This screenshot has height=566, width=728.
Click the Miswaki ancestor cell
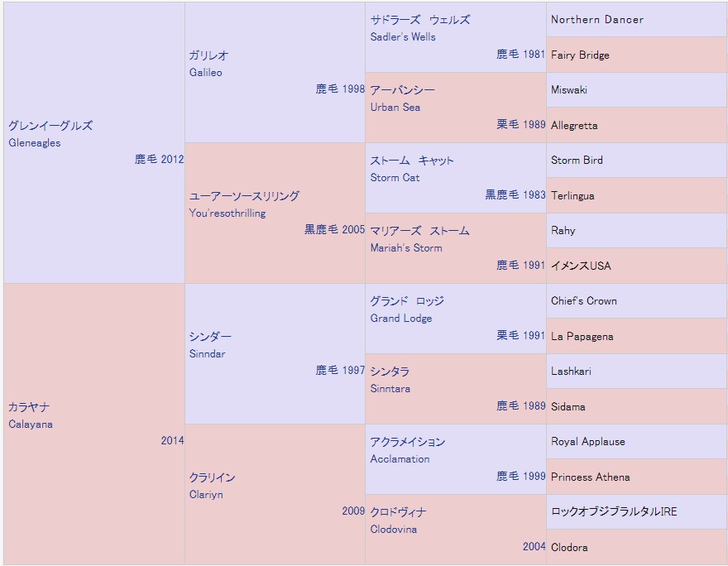coord(569,90)
